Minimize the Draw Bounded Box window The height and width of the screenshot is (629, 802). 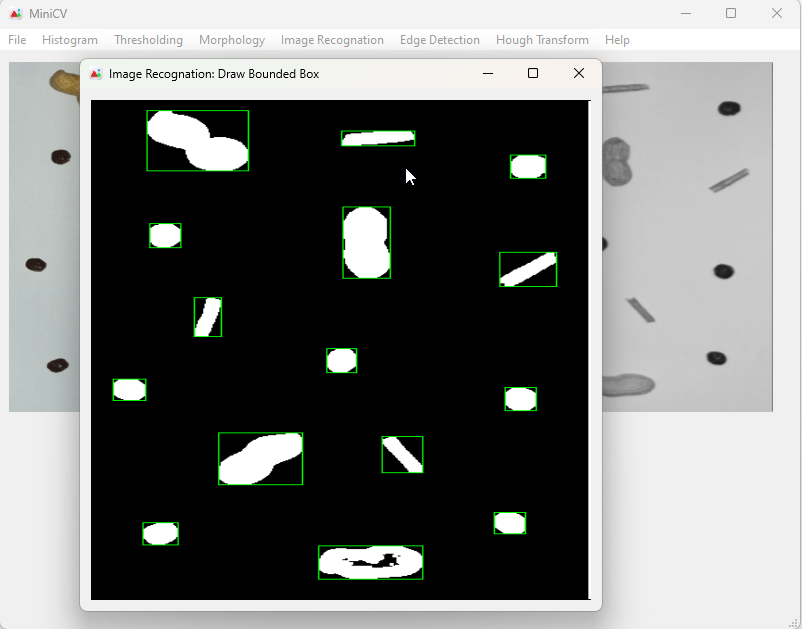[488, 73]
